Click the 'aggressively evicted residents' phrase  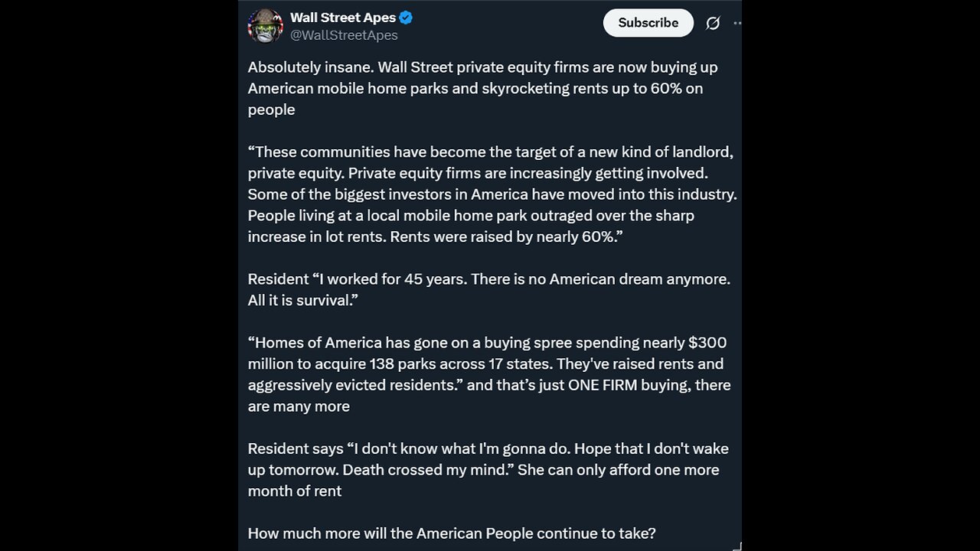[x=352, y=385]
